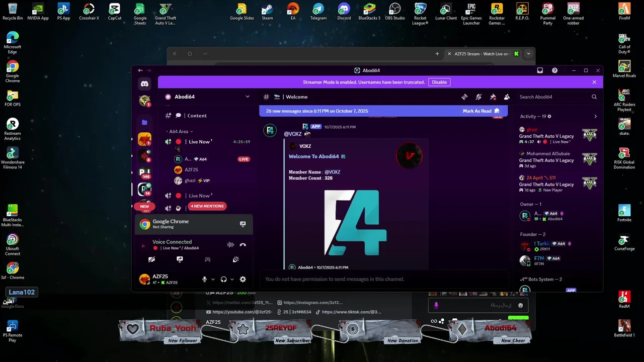Start an activity with game controller icon
The height and width of the screenshot is (362, 644).
[207, 259]
